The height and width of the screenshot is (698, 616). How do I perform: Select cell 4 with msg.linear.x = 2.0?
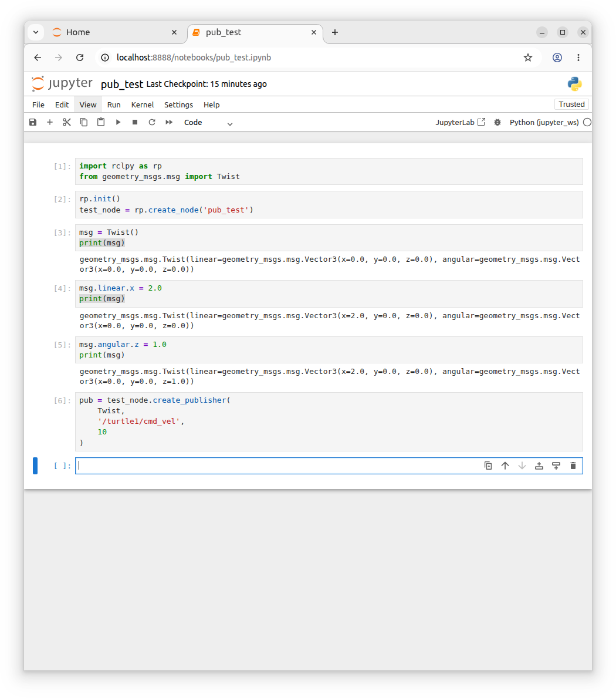click(329, 294)
